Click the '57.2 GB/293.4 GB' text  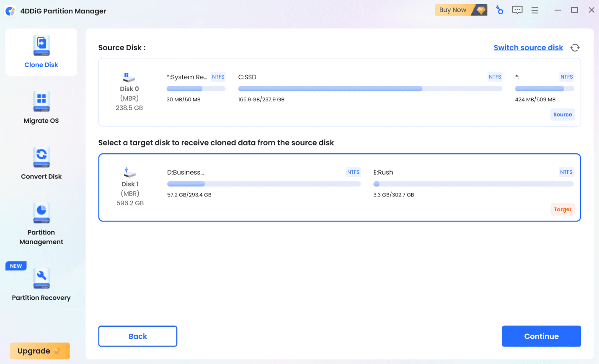pos(189,195)
